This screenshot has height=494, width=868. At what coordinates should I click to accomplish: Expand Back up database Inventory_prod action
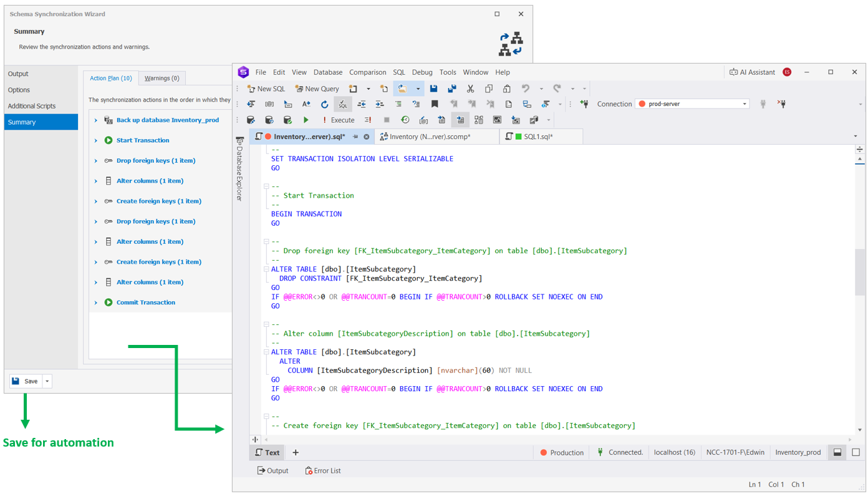(96, 120)
